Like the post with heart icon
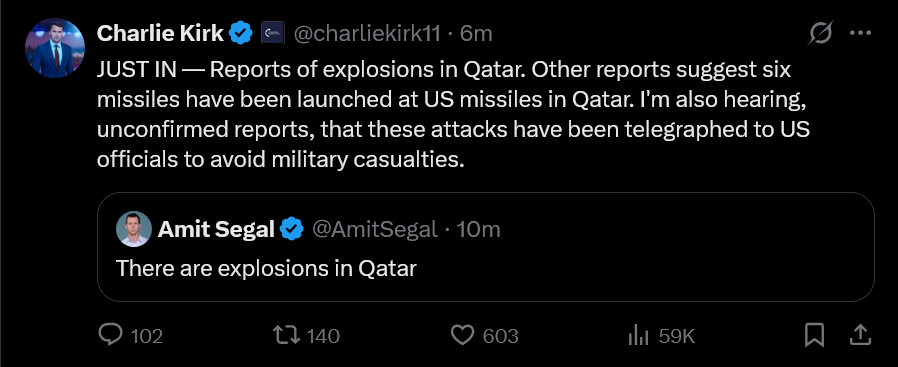 pos(463,336)
